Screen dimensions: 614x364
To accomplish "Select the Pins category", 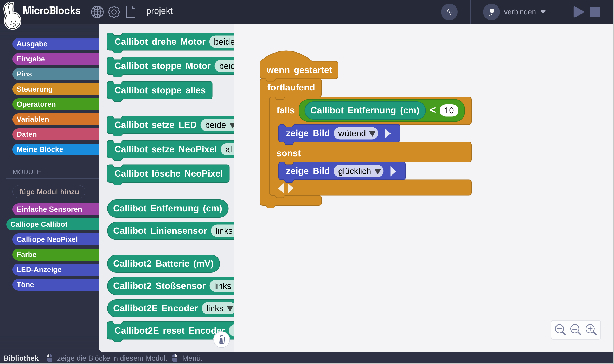I will [56, 74].
